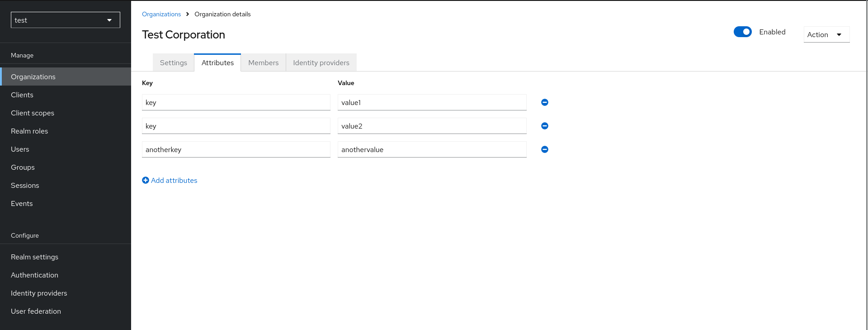Click the plus icon beside Add attributes
Image resolution: width=868 pixels, height=330 pixels.
point(146,180)
